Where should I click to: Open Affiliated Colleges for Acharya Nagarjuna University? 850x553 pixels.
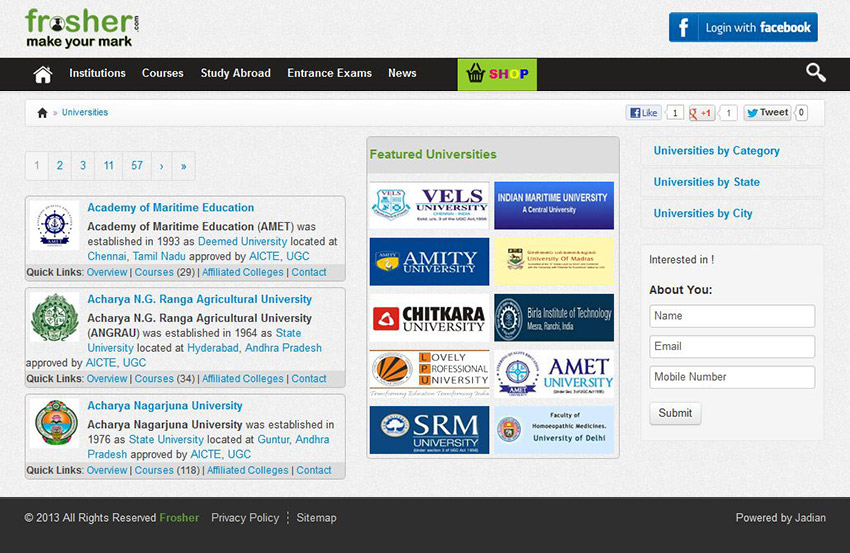click(248, 470)
